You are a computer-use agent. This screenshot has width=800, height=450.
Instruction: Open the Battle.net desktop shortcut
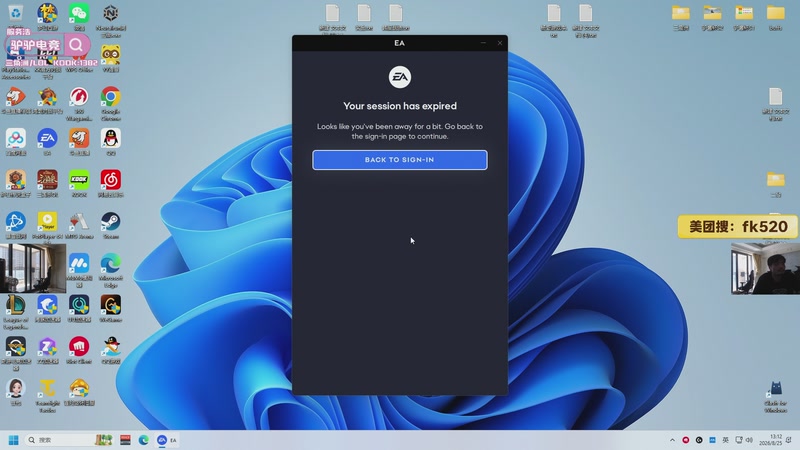[x=15, y=221]
